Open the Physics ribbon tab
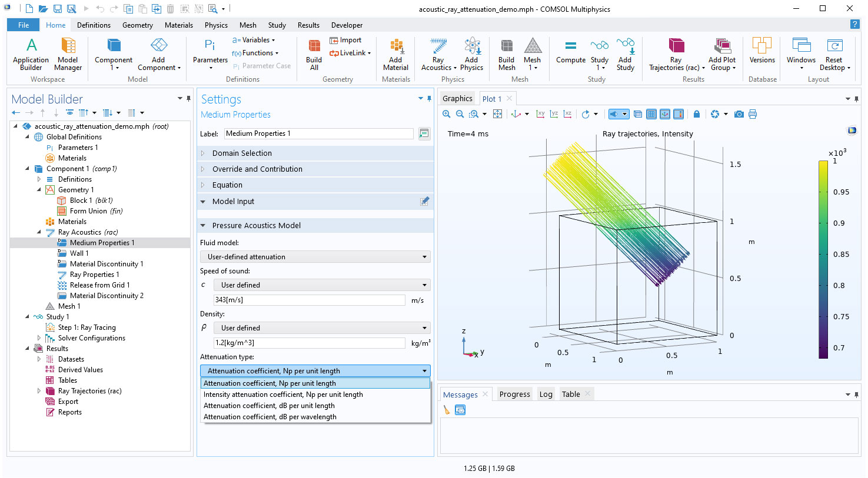Image resolution: width=868 pixels, height=478 pixels. pos(216,25)
